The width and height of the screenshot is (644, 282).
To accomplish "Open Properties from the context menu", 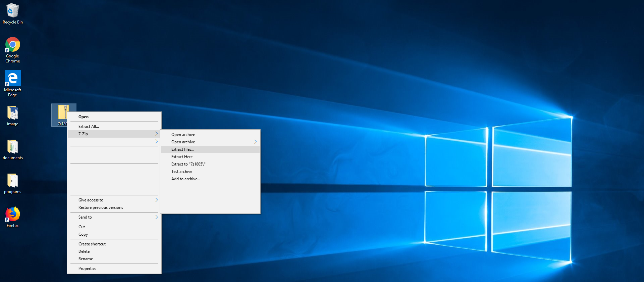I will [x=114, y=269].
